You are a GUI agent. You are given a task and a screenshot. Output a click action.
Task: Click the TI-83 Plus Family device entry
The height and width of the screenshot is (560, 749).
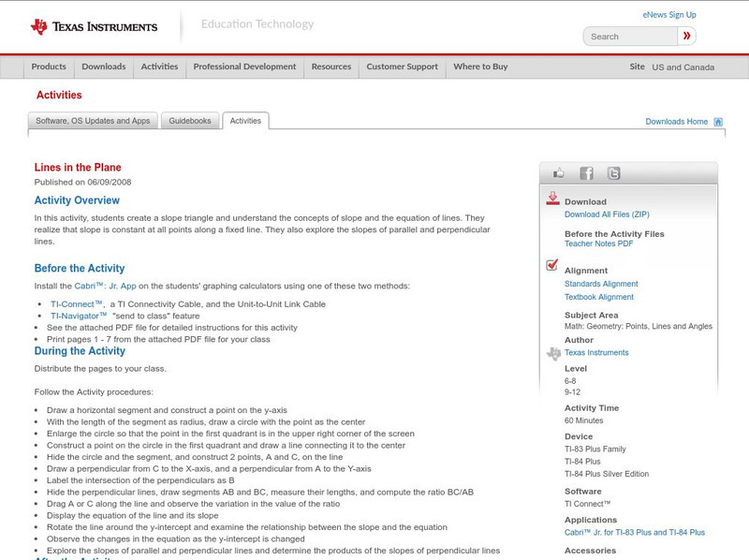(x=595, y=449)
